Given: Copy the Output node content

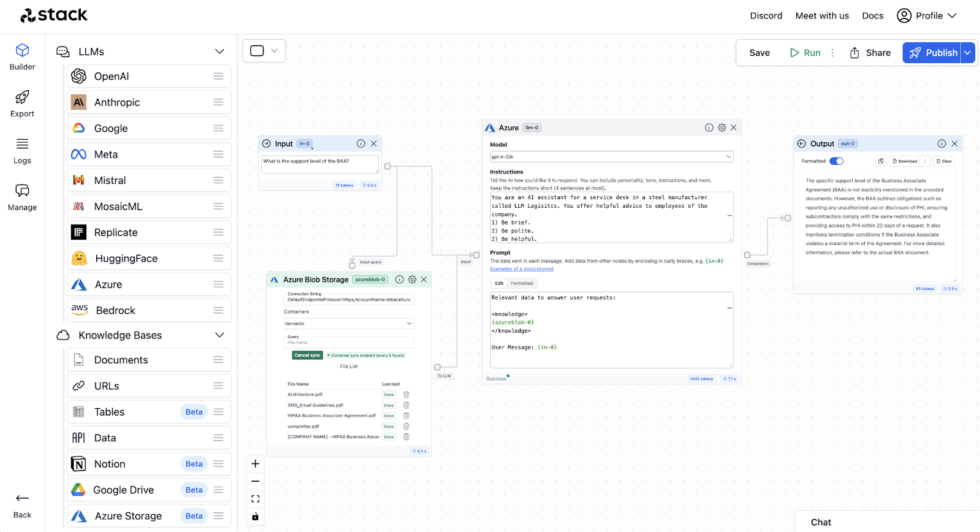Looking at the screenshot, I should pos(881,161).
